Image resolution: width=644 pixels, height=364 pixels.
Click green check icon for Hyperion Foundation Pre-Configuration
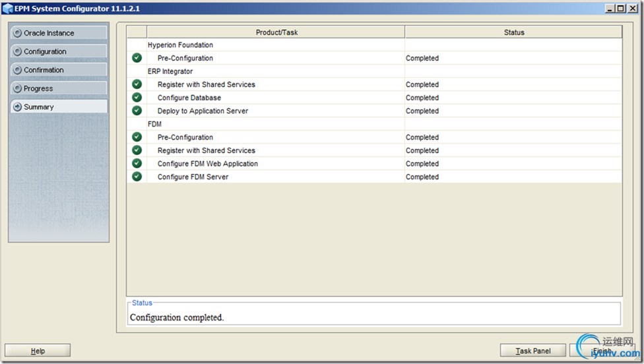click(x=137, y=58)
